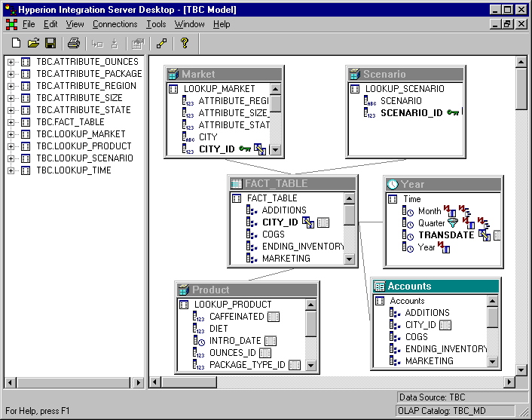The width and height of the screenshot is (532, 420).
Task: Click the grayed properties toolbar icon
Action: coord(138,44)
